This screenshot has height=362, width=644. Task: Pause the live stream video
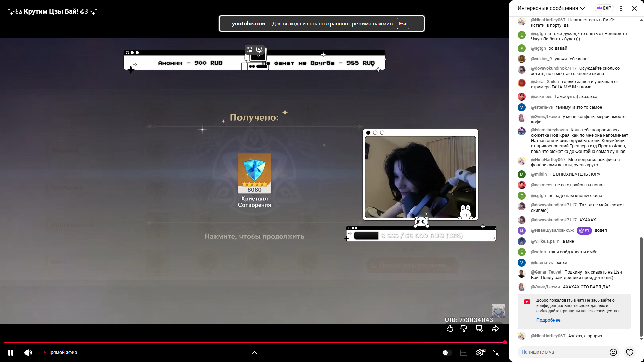[11, 353]
